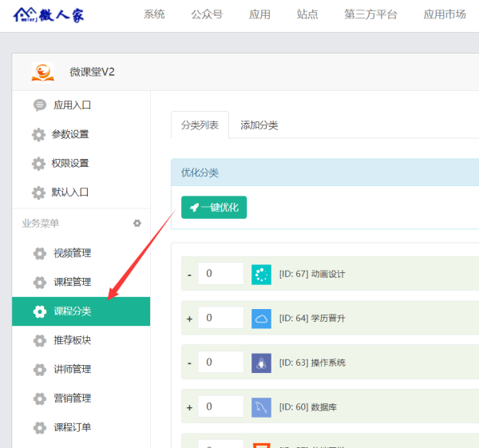
Task: Open 应用 in the top navigation
Action: (259, 14)
